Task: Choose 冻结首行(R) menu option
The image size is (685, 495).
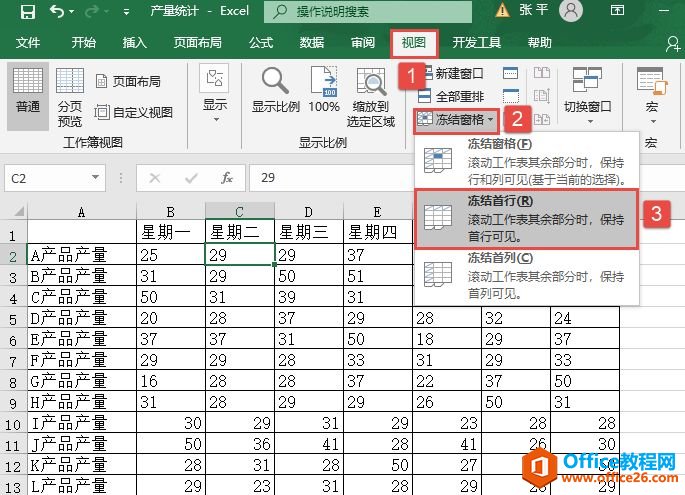Action: [526, 218]
